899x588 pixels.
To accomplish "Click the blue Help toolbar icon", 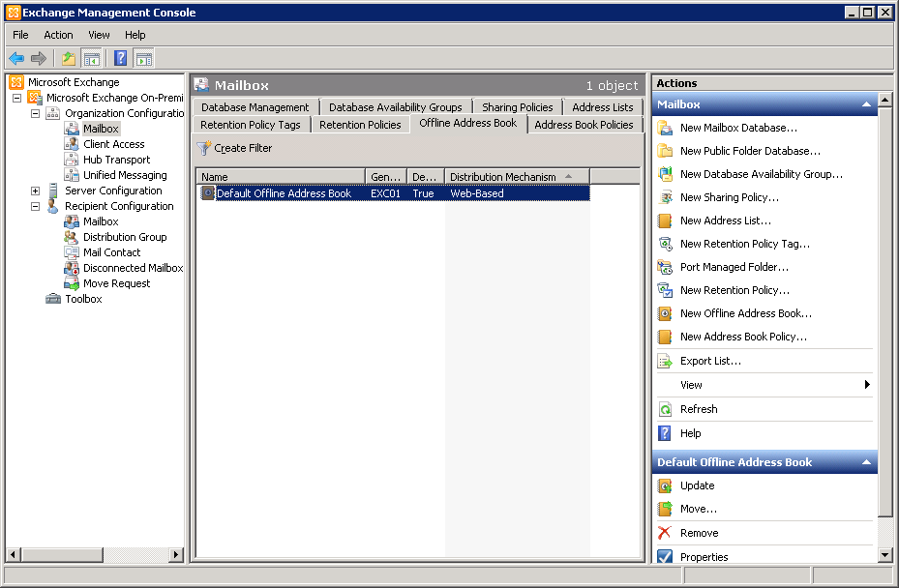I will tap(120, 58).
